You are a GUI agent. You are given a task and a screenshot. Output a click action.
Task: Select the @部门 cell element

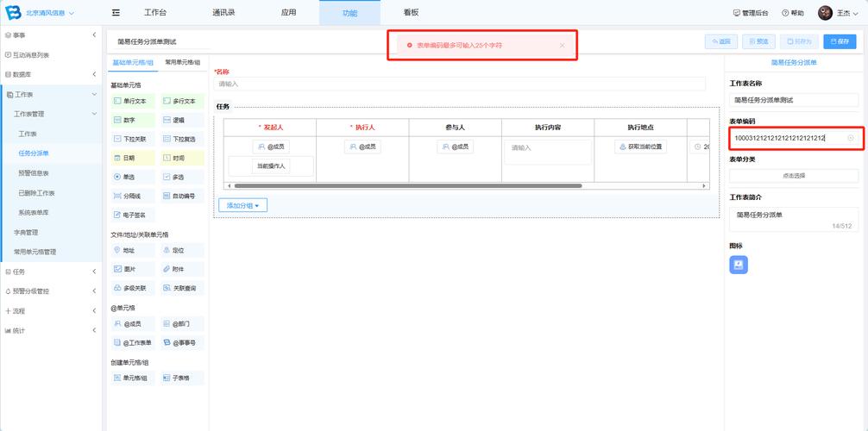(182, 323)
